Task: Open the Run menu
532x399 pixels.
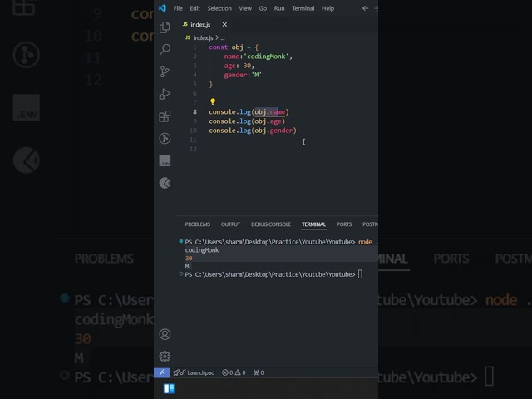Action: tap(279, 8)
